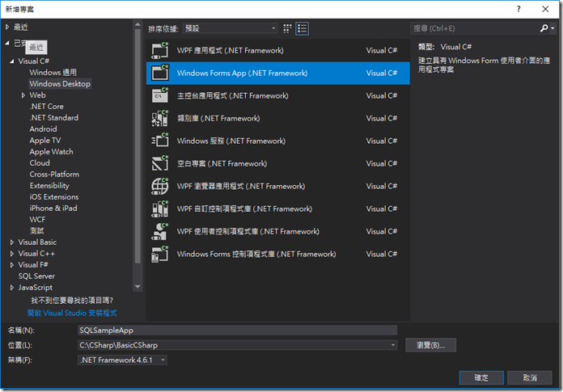Click the Windows Forms App template icon

coord(160,74)
